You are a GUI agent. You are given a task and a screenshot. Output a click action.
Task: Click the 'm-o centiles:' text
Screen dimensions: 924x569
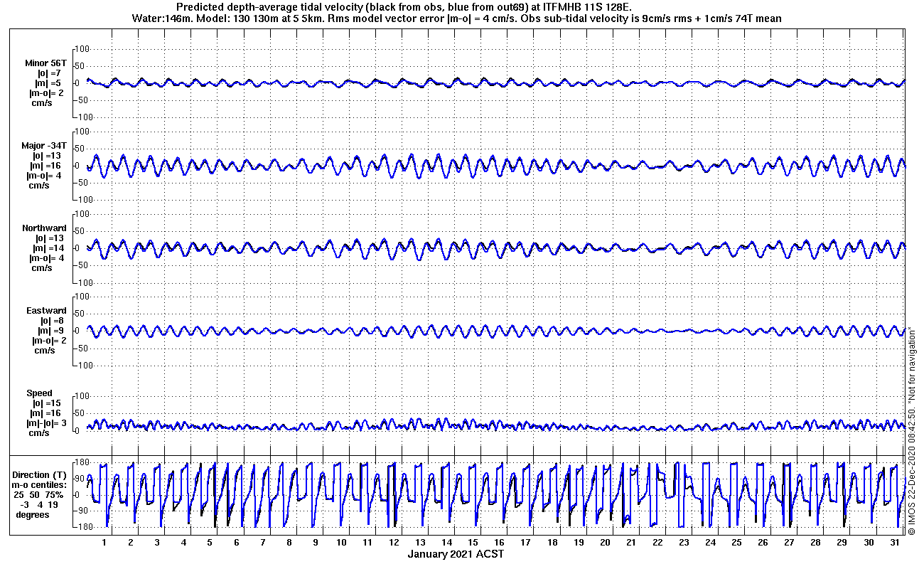[x=41, y=484]
